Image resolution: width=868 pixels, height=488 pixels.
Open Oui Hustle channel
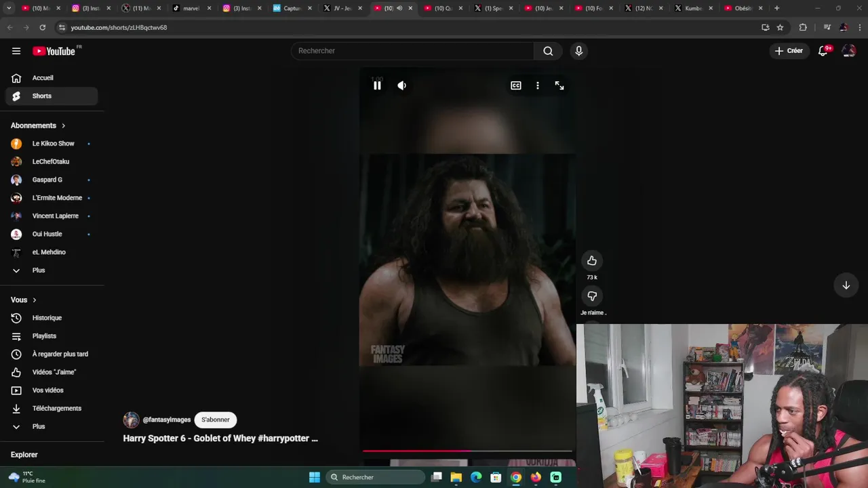[x=52, y=234]
